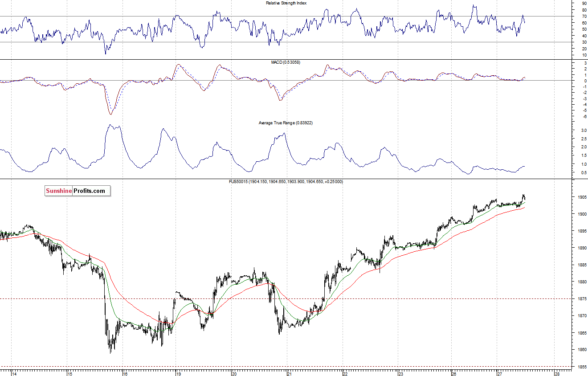Viewport: 588px width, 376px height.
Task: Click the Average True Range (0.83922) title
Action: coord(286,123)
